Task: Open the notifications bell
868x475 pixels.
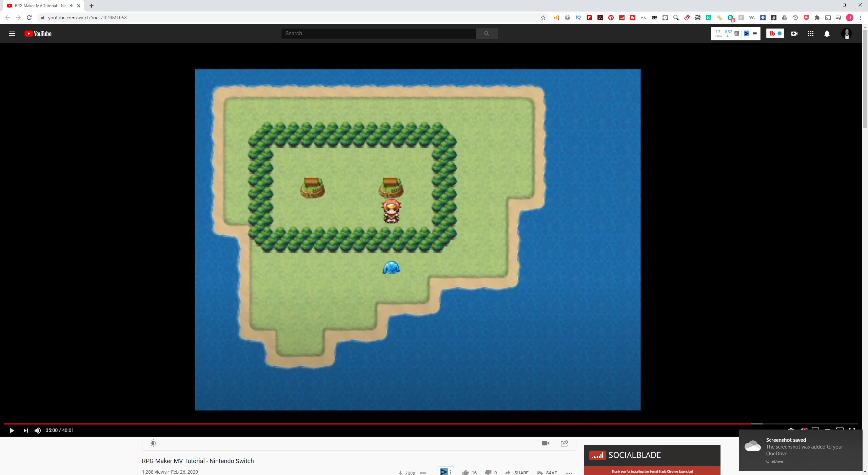Action: coord(827,34)
